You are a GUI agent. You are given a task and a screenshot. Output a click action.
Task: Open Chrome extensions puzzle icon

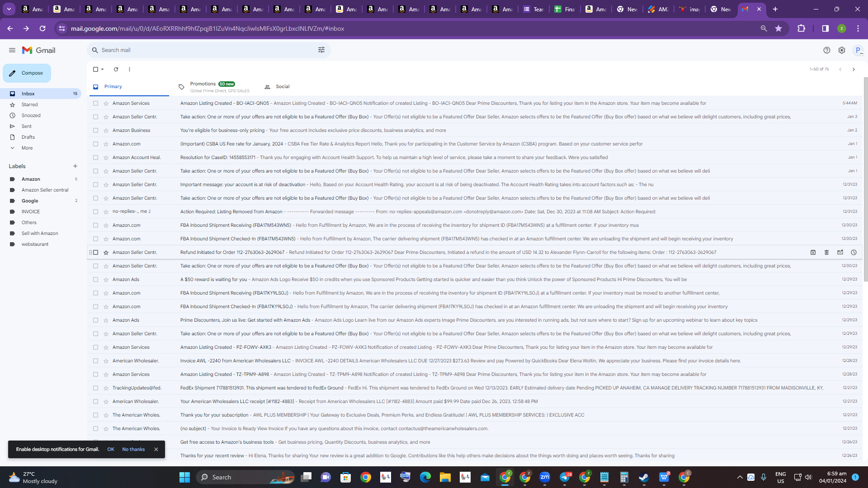pyautogui.click(x=801, y=28)
